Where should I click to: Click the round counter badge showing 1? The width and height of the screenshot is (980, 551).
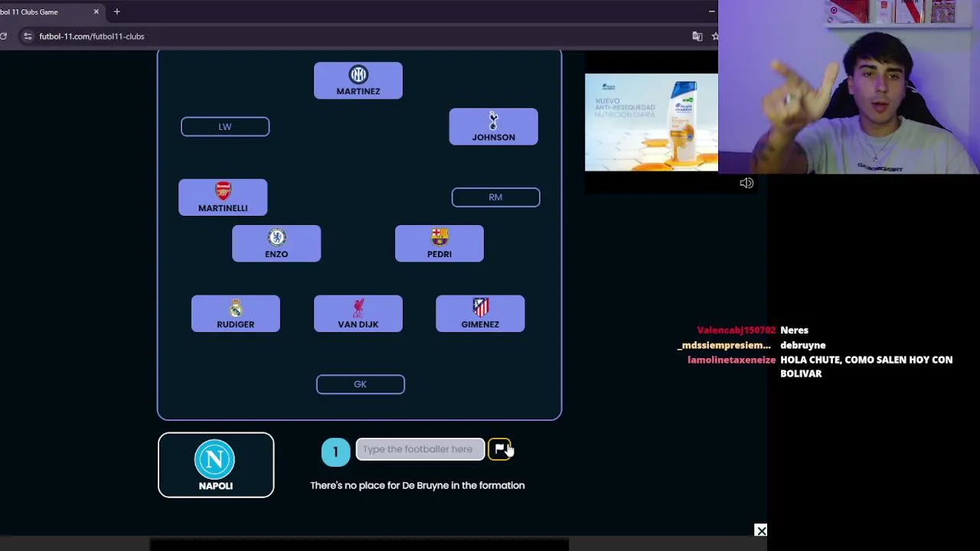click(x=335, y=452)
